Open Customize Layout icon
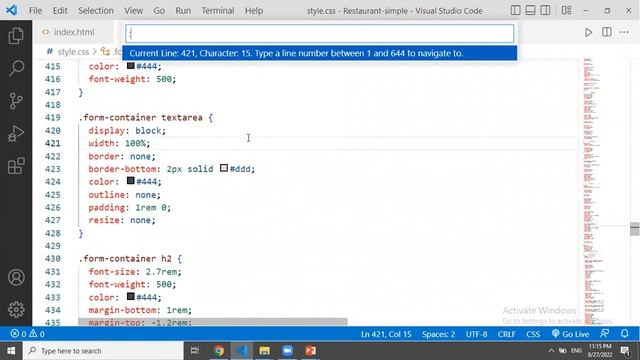 (x=566, y=10)
